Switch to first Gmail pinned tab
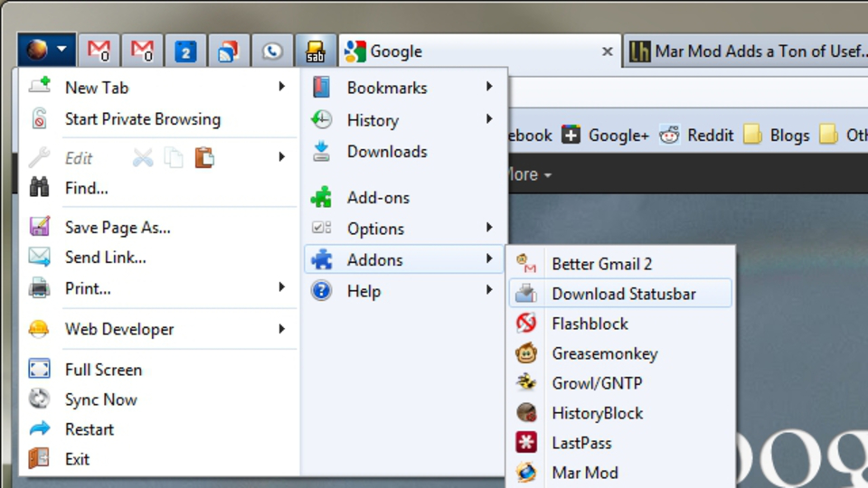 point(99,51)
